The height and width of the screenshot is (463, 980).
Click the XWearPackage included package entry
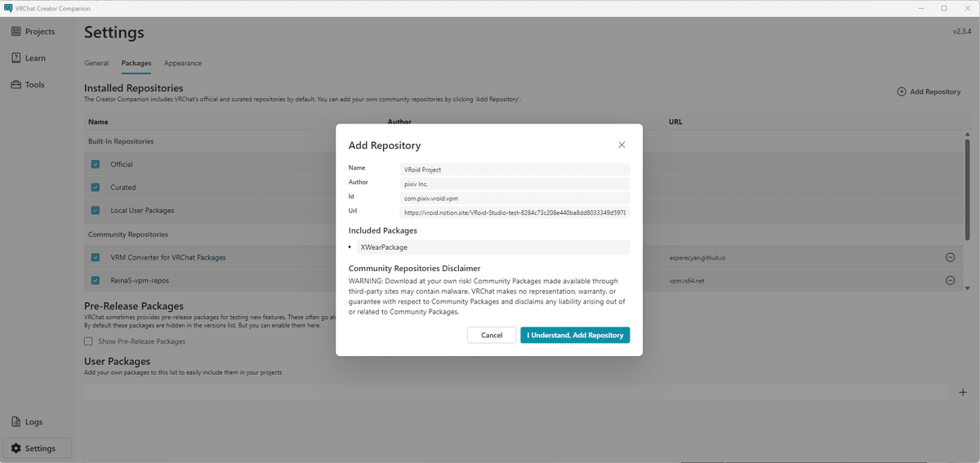pyautogui.click(x=493, y=247)
